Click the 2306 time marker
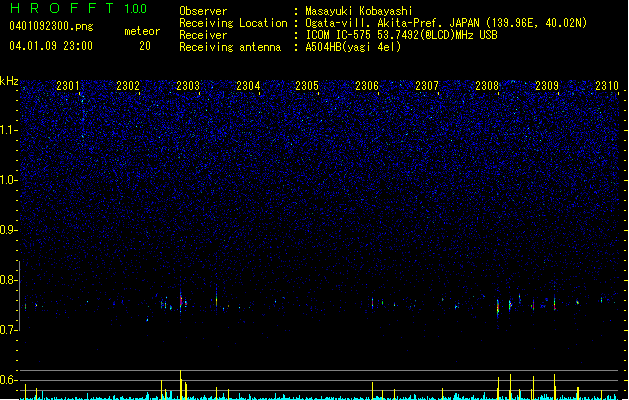This screenshot has width=629, height=400. click(367, 86)
